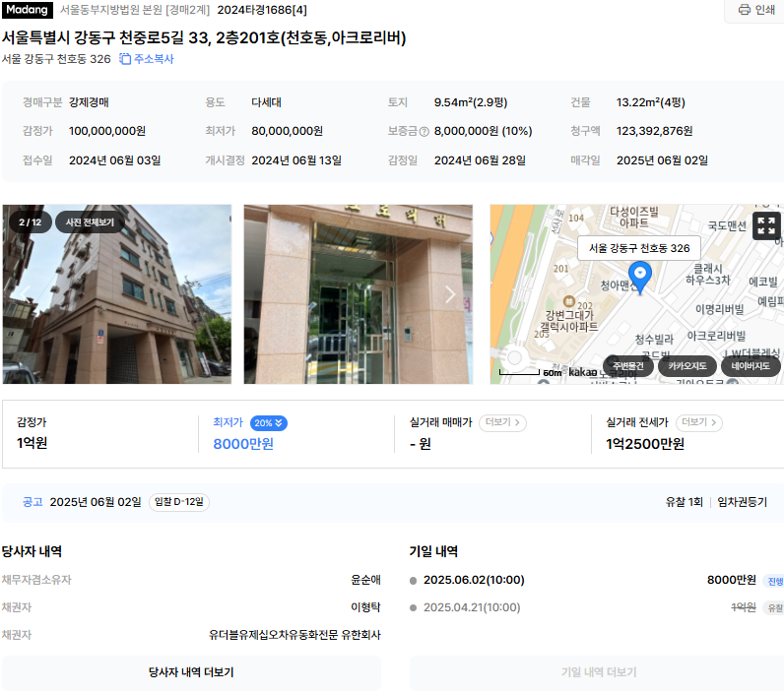784x695 pixels.
Task: Click the deposit (보증금) help question icon
Action: coord(424,132)
